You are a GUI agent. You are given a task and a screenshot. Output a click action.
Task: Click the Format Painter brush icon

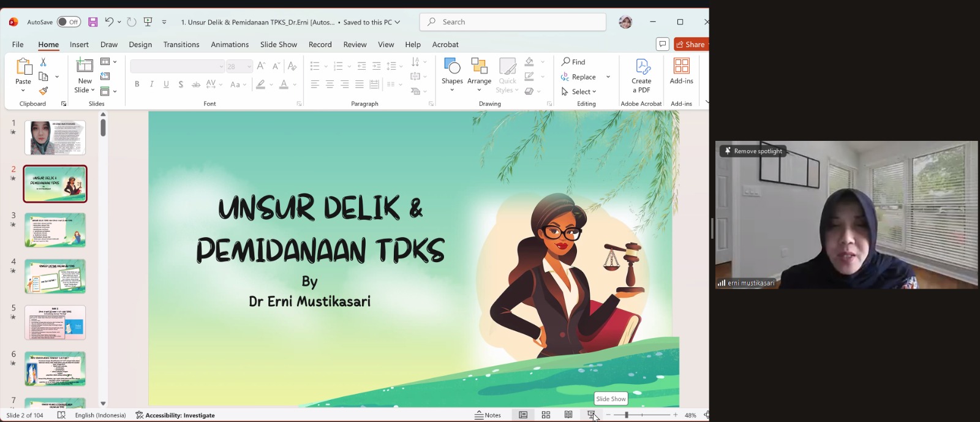[43, 91]
